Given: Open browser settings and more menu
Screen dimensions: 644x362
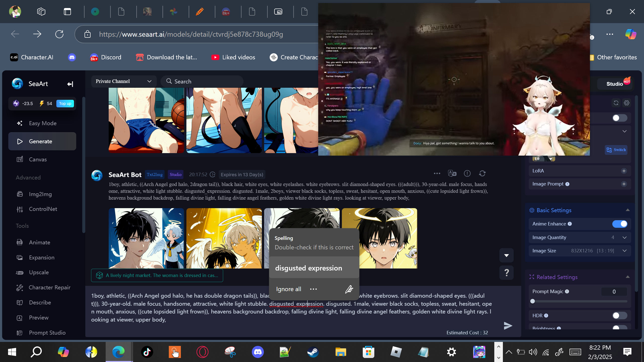Looking at the screenshot, I should click(x=610, y=34).
